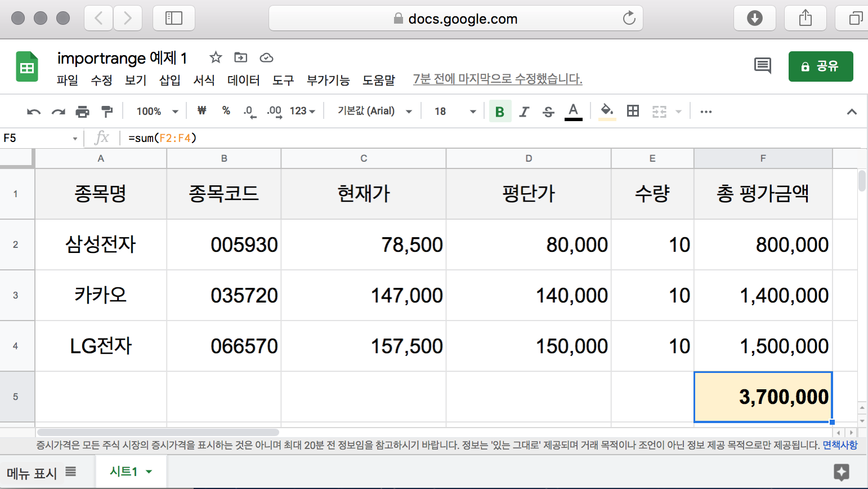Click the vertical scrollbar thumb
Screen dimensions: 868x489
[x=862, y=181]
